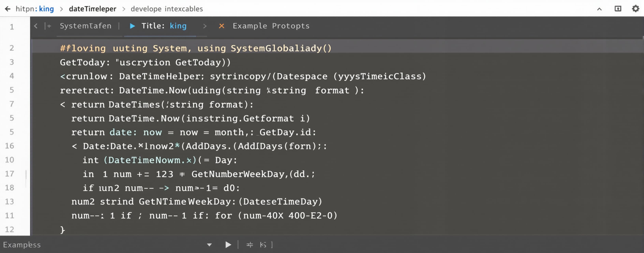Screen dimensions: 644x253
Task: Click line number 17 in the gutter
Action: [9, 174]
